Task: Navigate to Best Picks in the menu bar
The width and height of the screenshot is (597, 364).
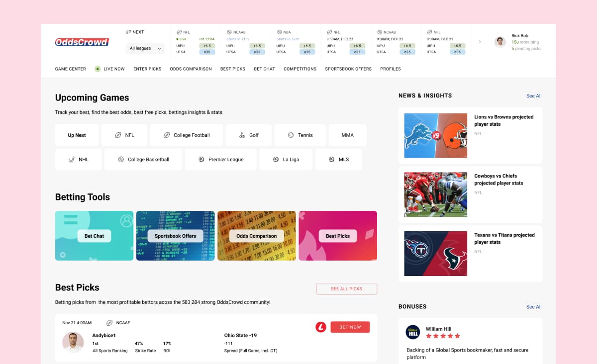Action: click(233, 69)
